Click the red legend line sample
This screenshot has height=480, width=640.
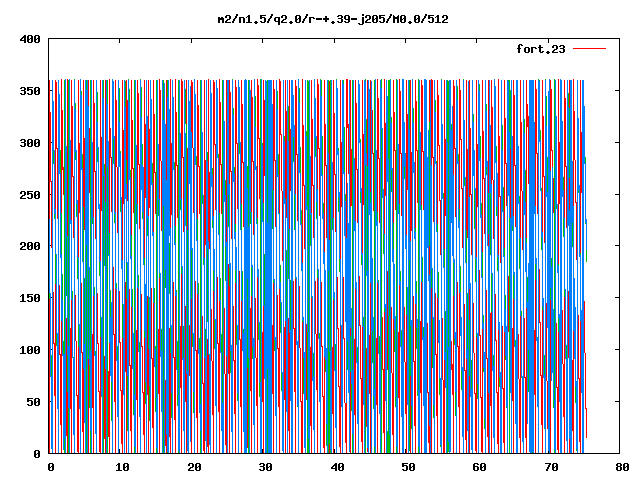pos(589,49)
